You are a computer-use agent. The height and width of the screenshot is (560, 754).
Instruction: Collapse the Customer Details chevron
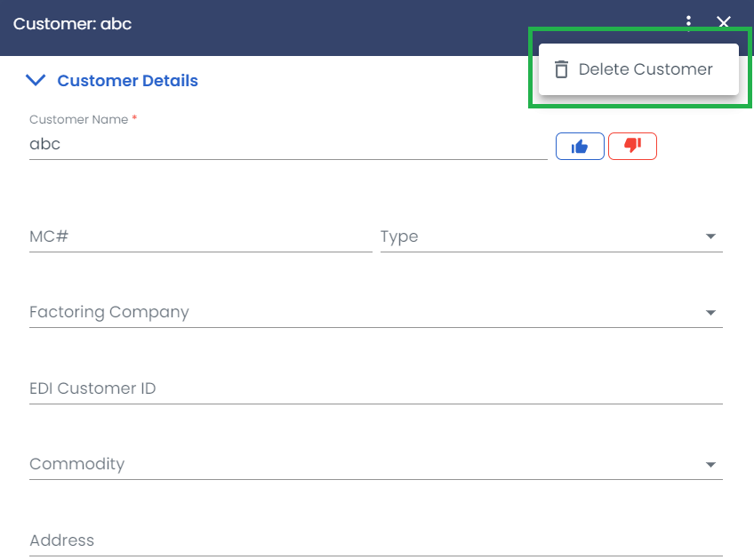36,80
